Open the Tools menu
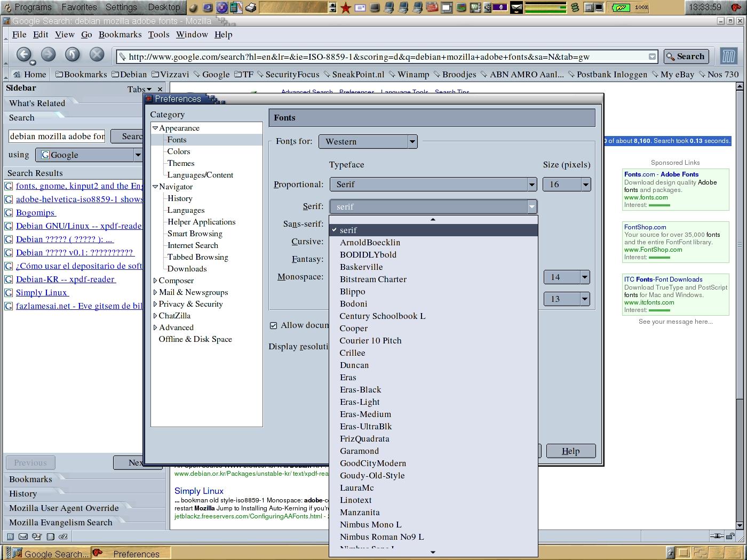Screen dimensions: 747x560 (158, 34)
